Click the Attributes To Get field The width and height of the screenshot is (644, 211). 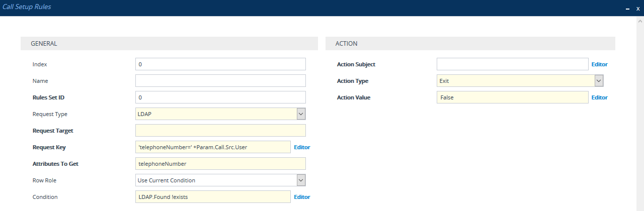220,164
